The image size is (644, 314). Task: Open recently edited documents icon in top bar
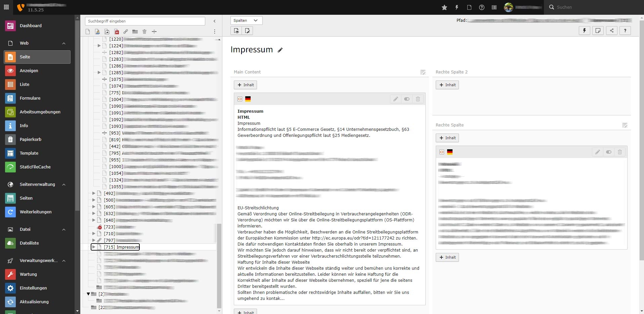point(469,7)
